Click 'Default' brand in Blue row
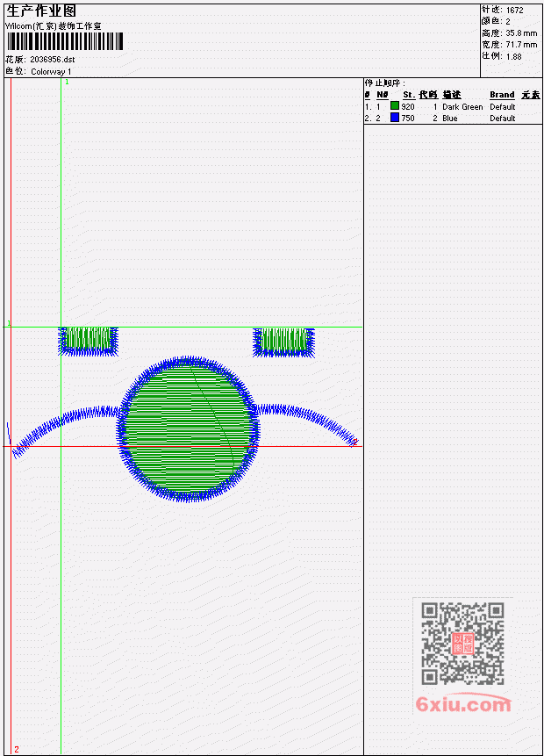 502,119
